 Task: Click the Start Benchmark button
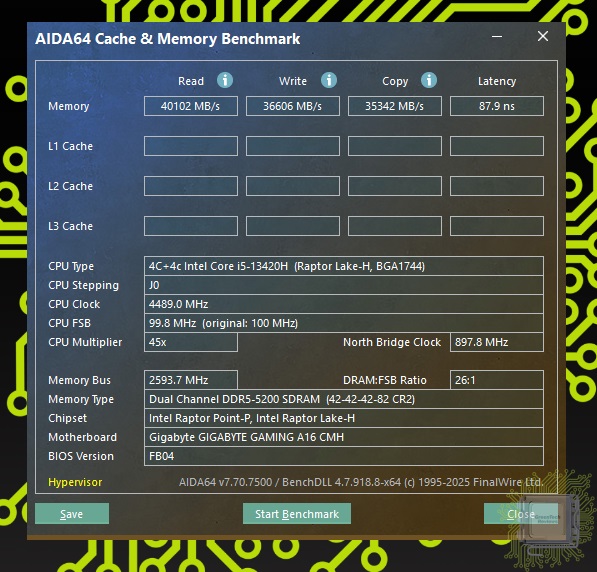[x=297, y=514]
